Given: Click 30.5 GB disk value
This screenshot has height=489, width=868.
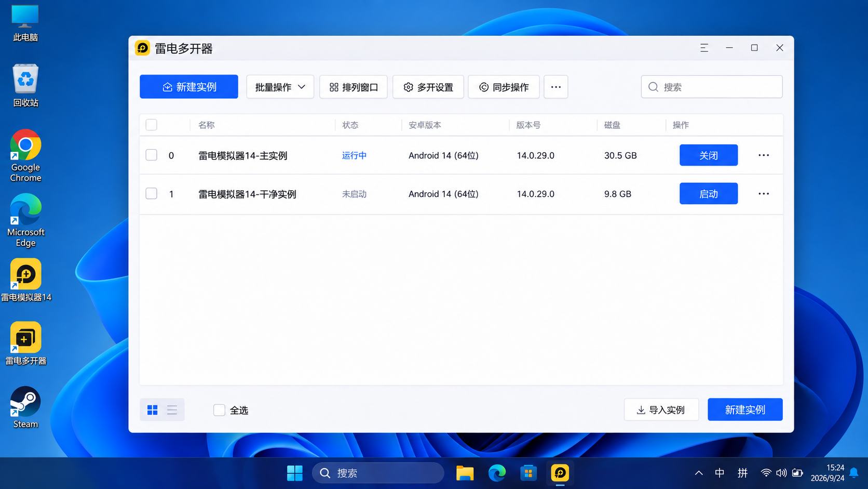Looking at the screenshot, I should point(620,155).
